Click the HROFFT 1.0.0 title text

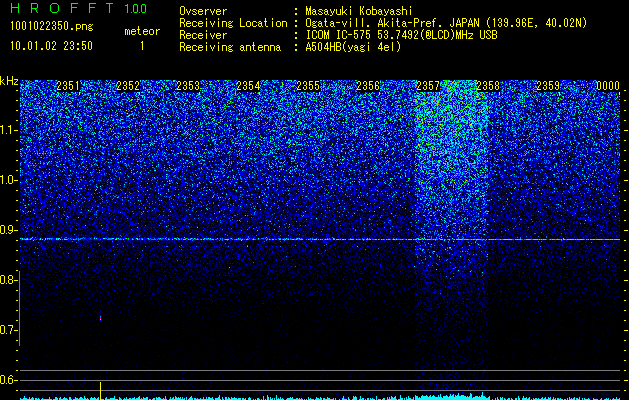click(79, 8)
